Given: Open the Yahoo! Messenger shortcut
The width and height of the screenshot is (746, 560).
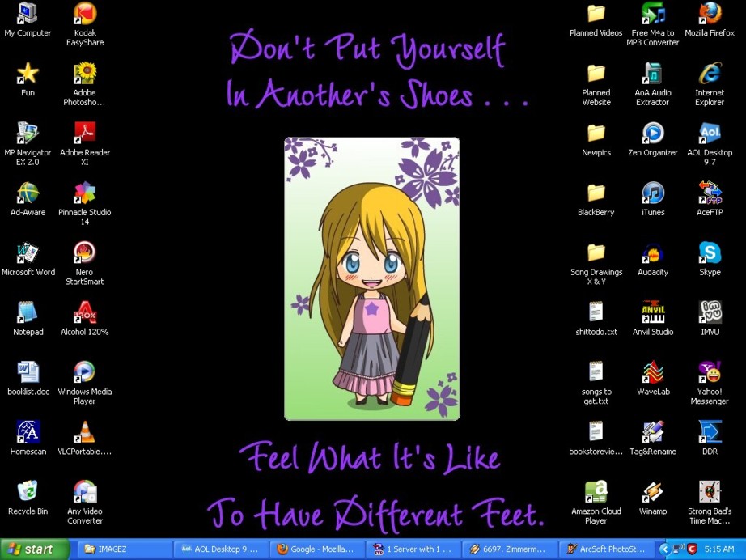Looking at the screenshot, I should (x=710, y=372).
